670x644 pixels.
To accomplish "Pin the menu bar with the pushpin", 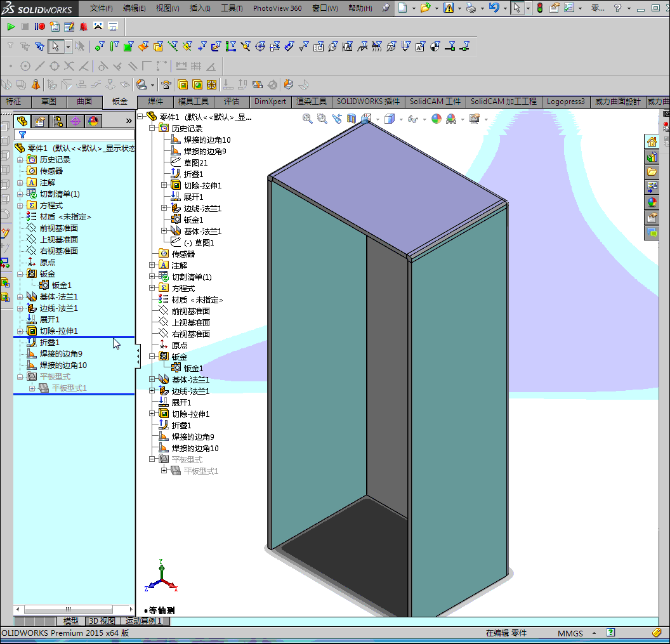I will coord(386,8).
